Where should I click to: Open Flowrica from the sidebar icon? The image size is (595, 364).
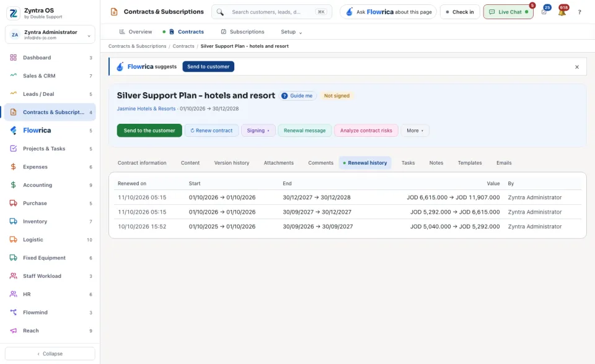click(x=13, y=131)
